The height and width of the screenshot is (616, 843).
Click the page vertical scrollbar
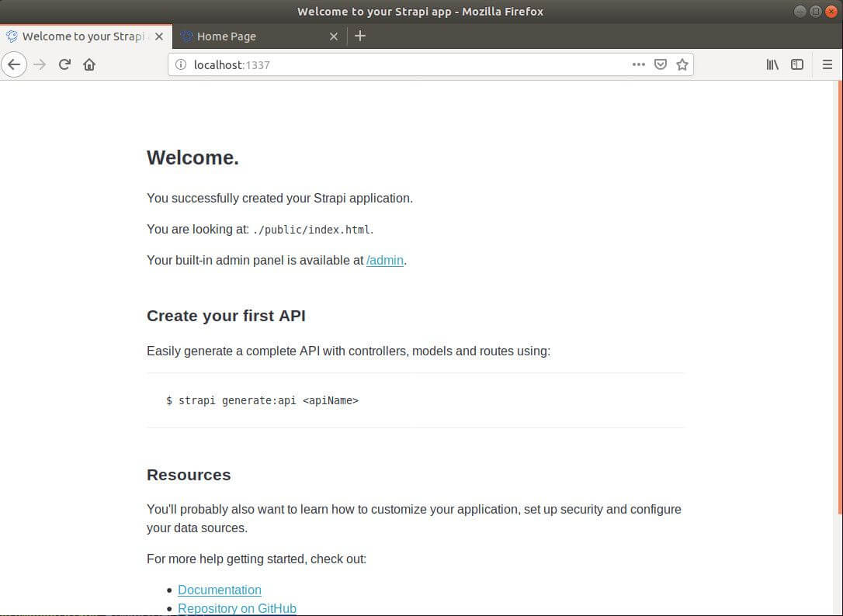click(839, 310)
